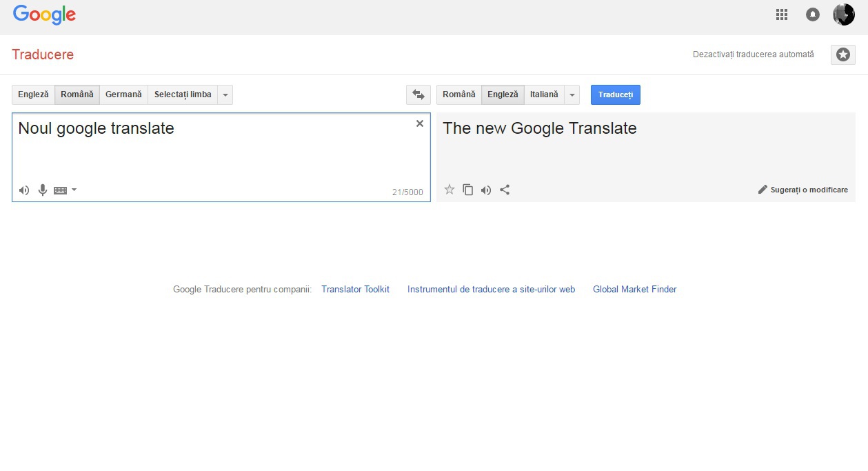
Task: Save translation with the star icon
Action: [x=450, y=190]
